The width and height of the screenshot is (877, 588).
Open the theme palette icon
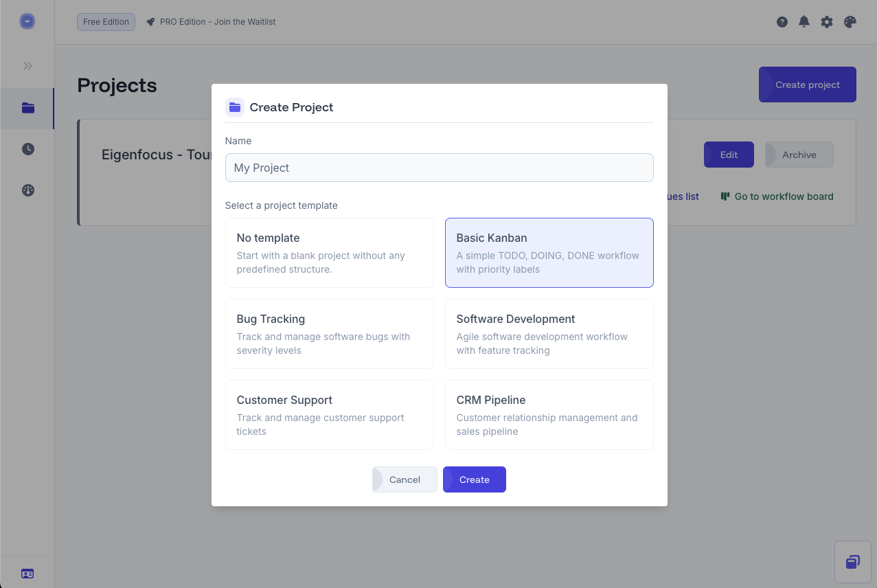pyautogui.click(x=850, y=21)
